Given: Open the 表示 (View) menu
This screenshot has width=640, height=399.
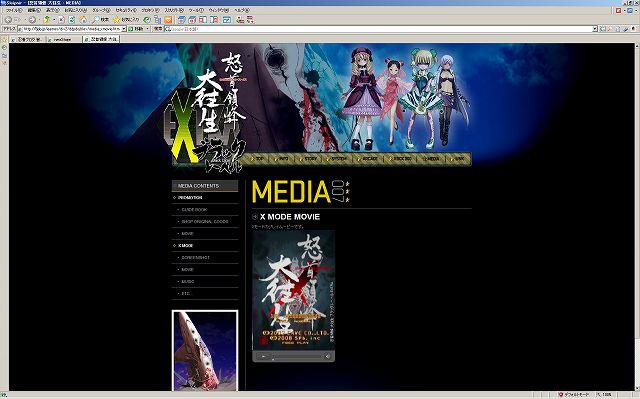Looking at the screenshot, I should [x=53, y=10].
